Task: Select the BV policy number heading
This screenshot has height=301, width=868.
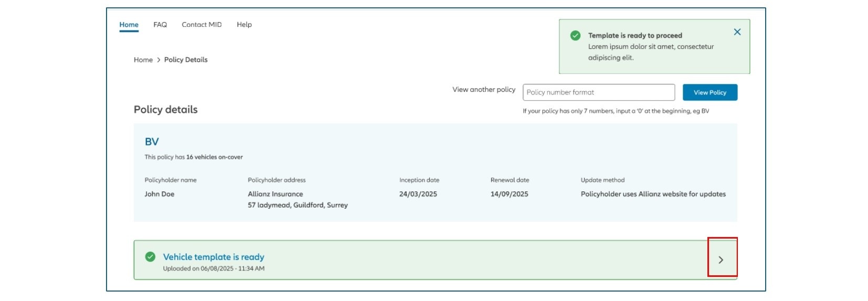Action: [152, 142]
